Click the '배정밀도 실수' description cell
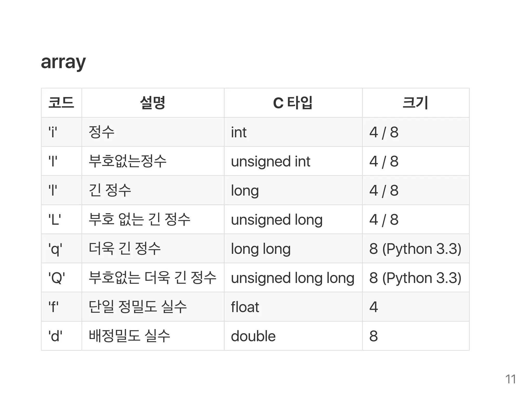The image size is (532, 400). [x=129, y=336]
